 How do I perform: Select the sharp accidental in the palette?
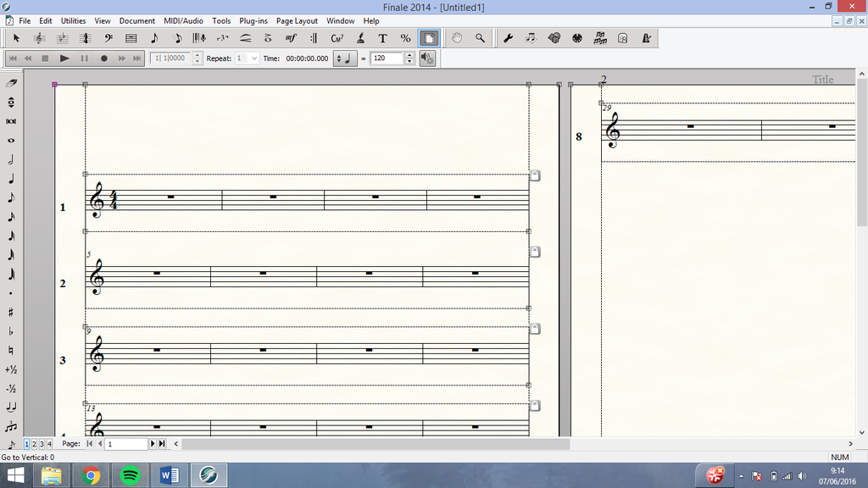click(11, 313)
